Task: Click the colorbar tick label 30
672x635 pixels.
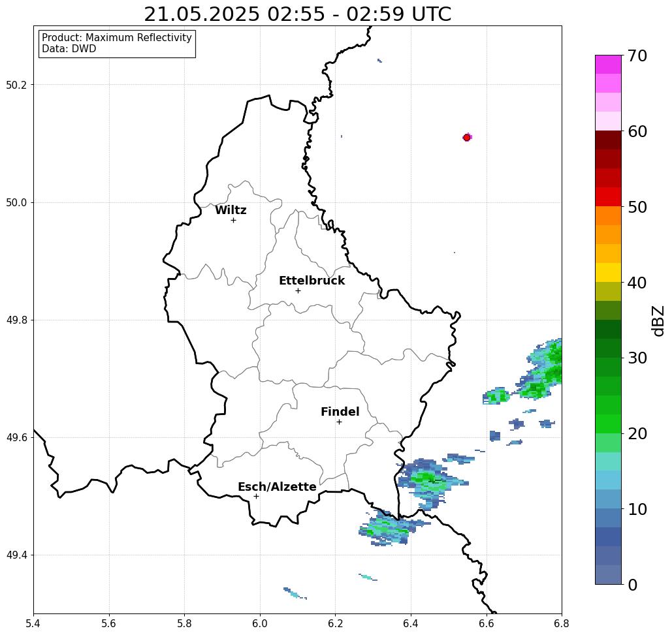Action: pos(637,358)
